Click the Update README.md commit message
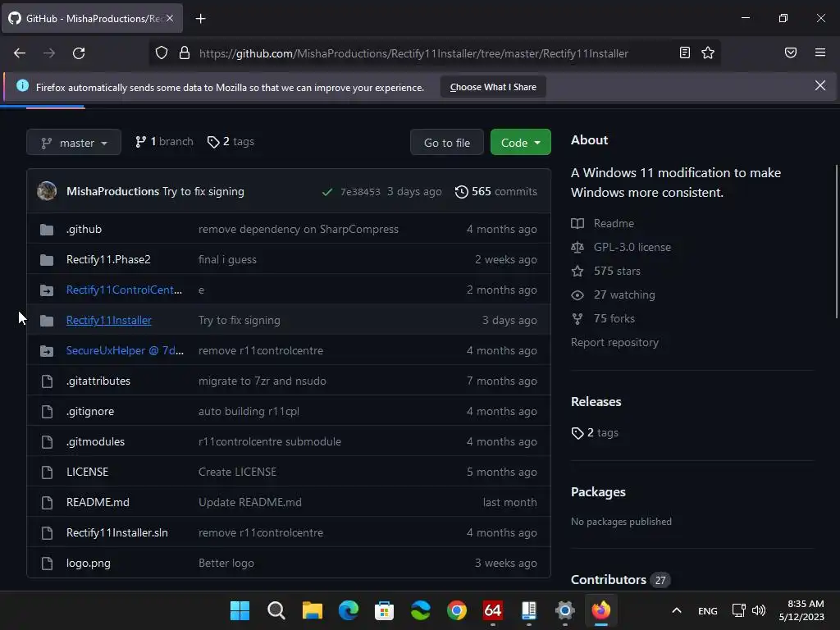840x630 pixels. point(249,503)
